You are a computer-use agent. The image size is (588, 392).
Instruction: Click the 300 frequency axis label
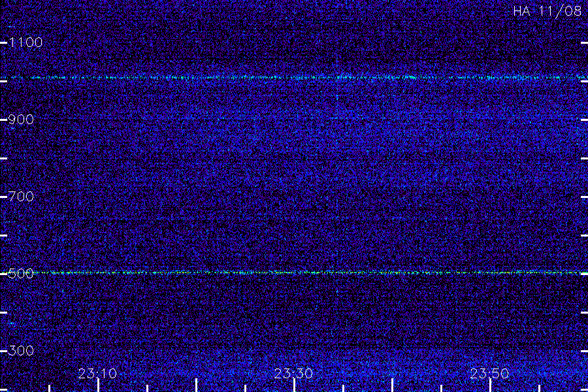pos(21,351)
